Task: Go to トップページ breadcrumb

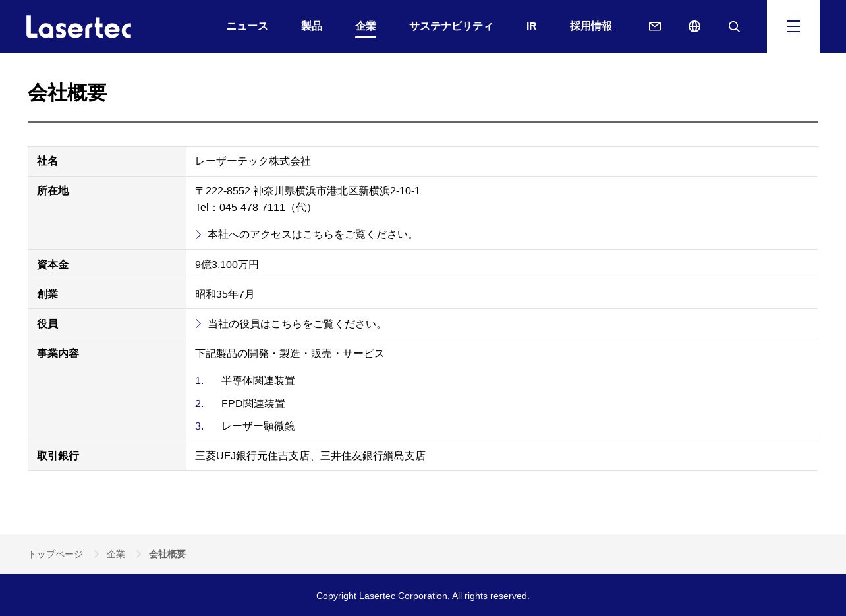Action: coord(55,554)
